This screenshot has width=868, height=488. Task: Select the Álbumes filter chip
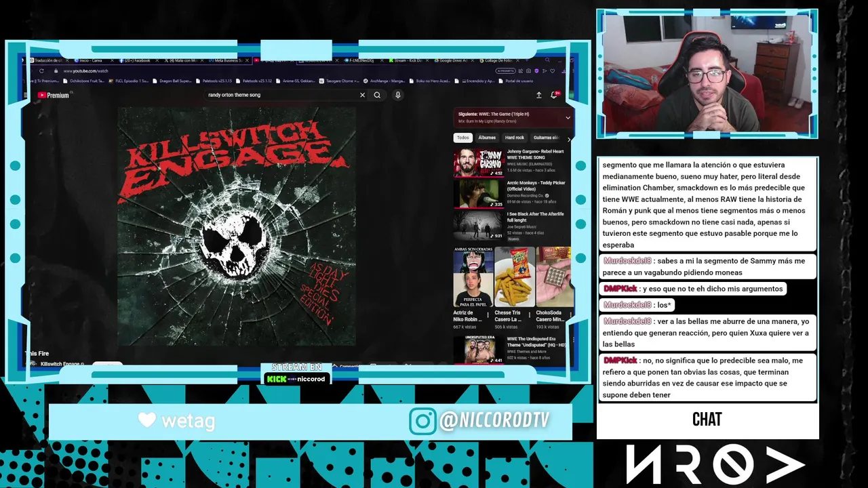(487, 138)
